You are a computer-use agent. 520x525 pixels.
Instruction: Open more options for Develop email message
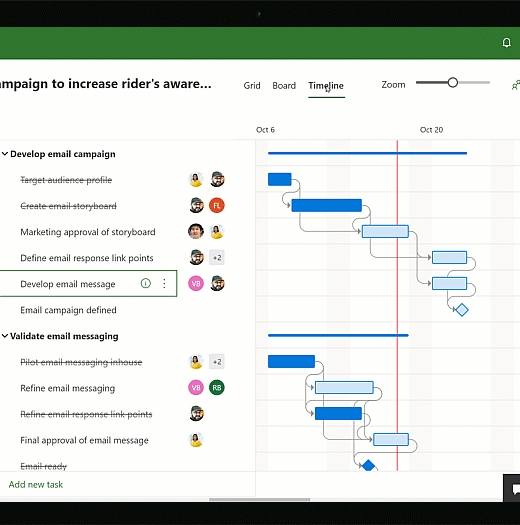(x=164, y=284)
